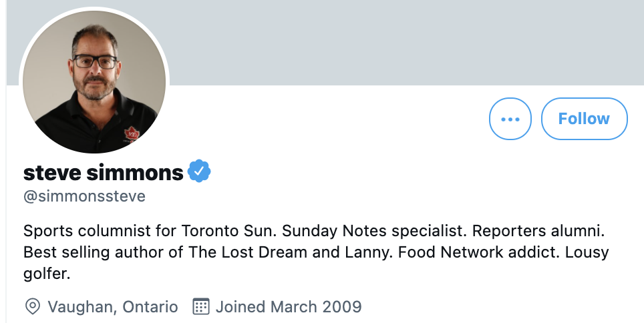Click the calendar icon beside join date
Viewport: 644px width, 323px height.
pos(201,306)
